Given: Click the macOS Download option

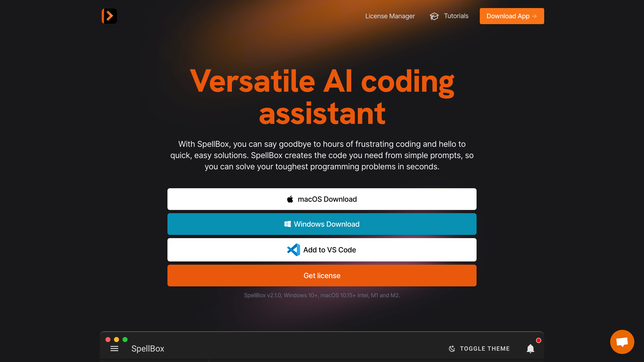Looking at the screenshot, I should (x=322, y=199).
